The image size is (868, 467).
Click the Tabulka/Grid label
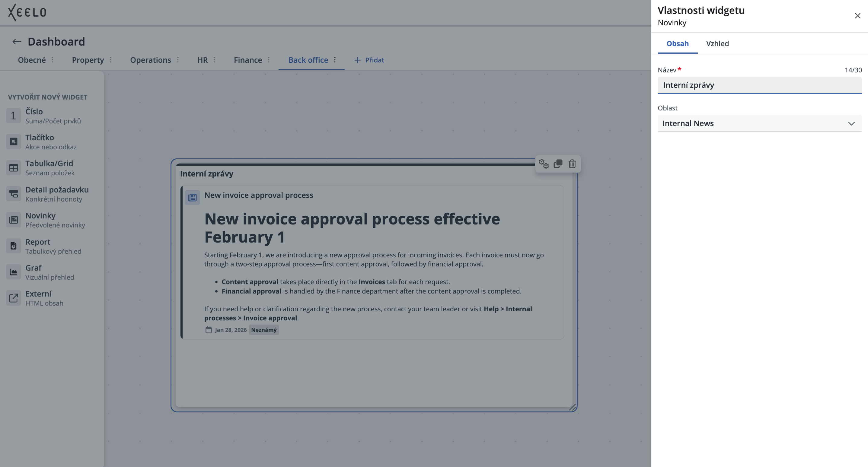coord(49,163)
